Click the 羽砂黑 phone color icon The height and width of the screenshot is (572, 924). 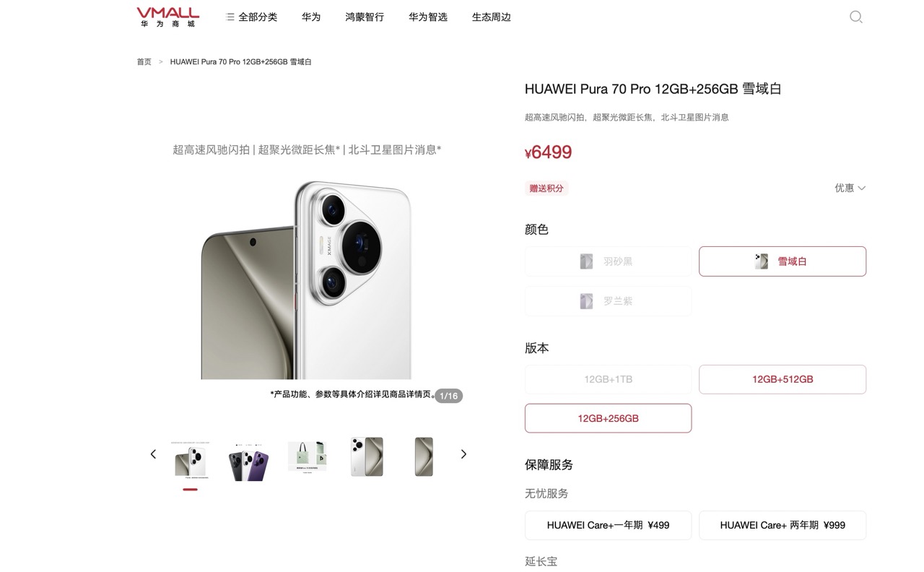pyautogui.click(x=586, y=261)
